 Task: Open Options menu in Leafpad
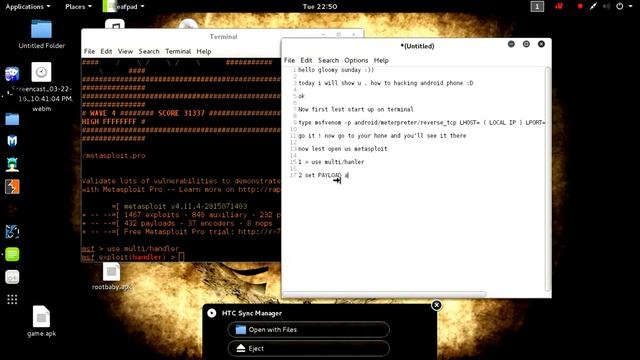click(356, 60)
